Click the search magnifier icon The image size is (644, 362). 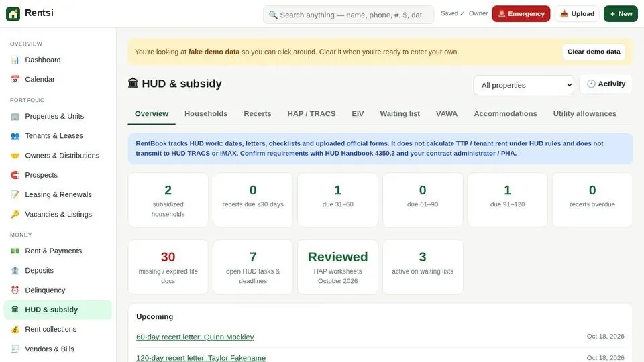point(273,15)
